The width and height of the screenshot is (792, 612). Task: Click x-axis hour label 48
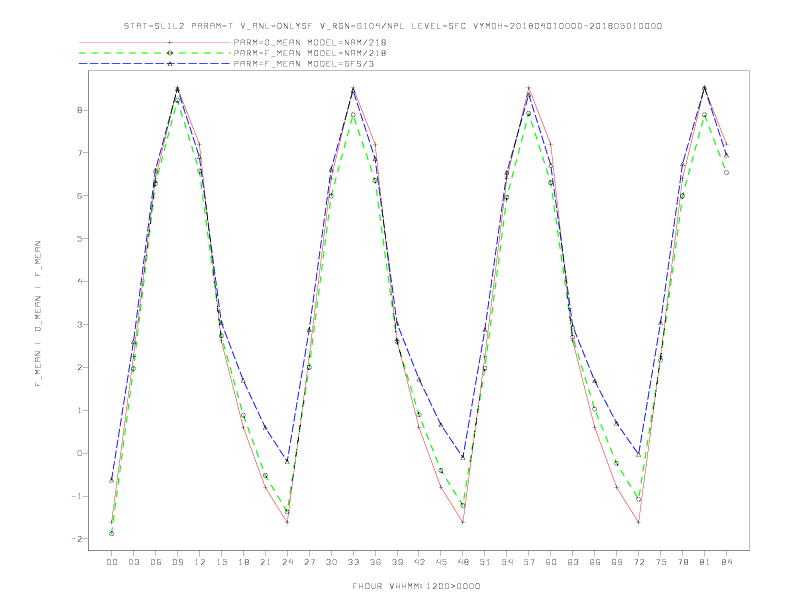(x=463, y=562)
